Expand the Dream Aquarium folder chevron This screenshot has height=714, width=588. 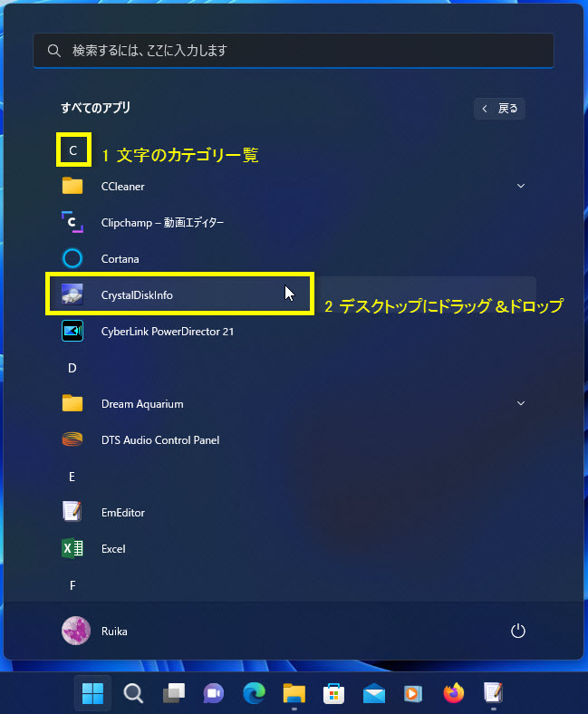[521, 403]
